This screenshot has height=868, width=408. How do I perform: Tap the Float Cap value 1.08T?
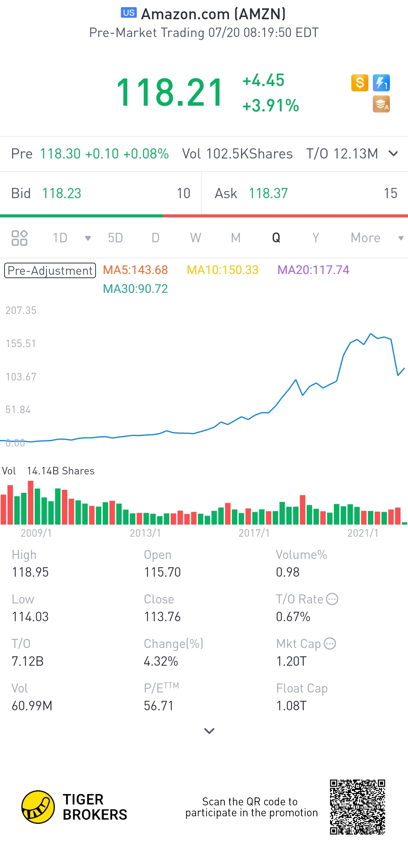point(291,706)
